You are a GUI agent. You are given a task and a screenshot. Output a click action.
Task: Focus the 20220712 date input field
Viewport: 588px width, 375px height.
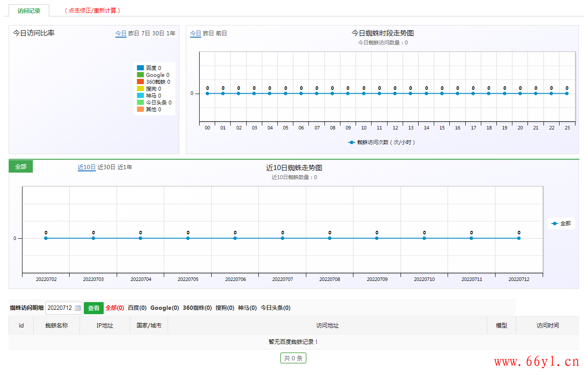click(64, 308)
